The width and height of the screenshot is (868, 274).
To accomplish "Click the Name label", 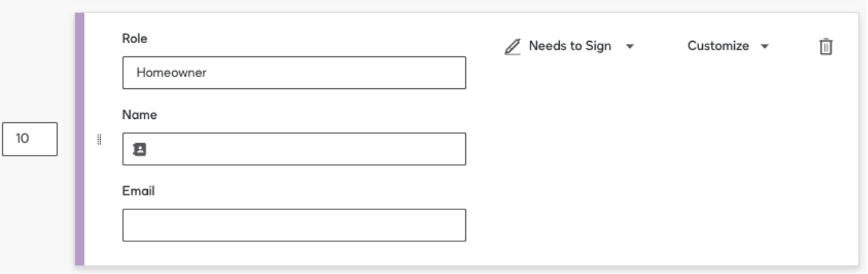I will click(139, 115).
